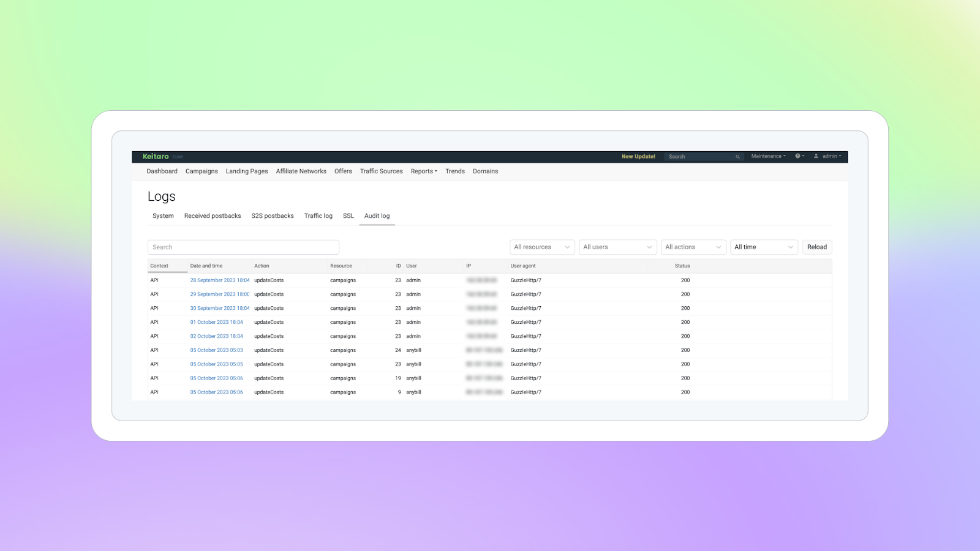
Task: Click status 200 in 29 September row
Action: click(685, 294)
